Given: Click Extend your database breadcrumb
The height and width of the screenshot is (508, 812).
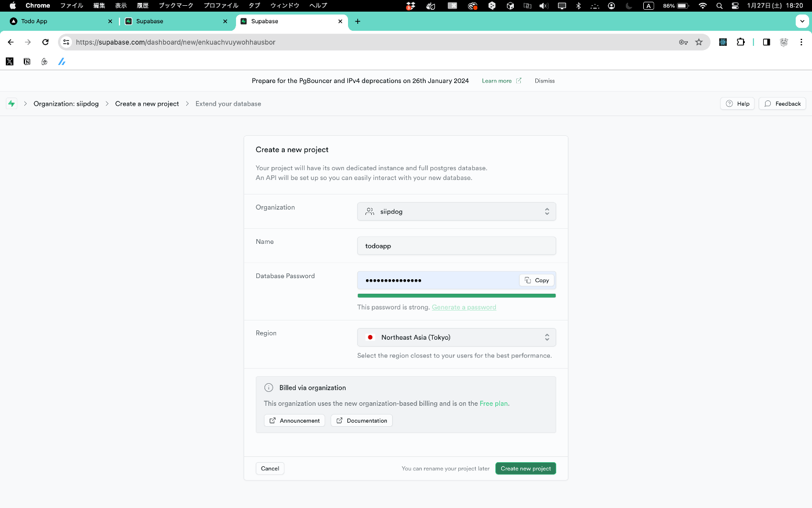Looking at the screenshot, I should pyautogui.click(x=228, y=103).
